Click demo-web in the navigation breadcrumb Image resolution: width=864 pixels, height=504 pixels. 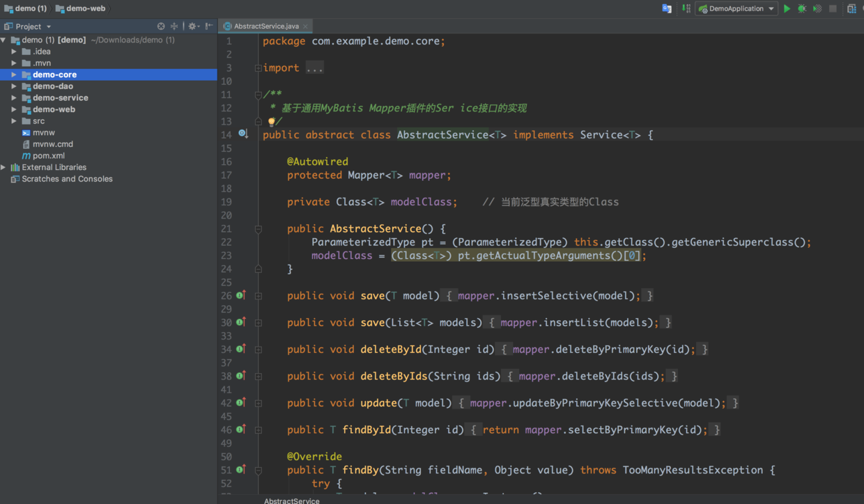pos(85,8)
